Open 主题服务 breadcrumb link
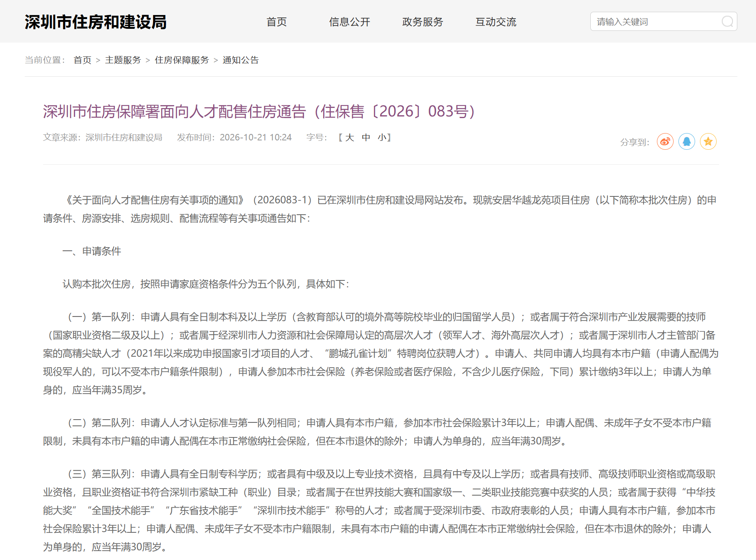The height and width of the screenshot is (560, 756). pos(123,60)
